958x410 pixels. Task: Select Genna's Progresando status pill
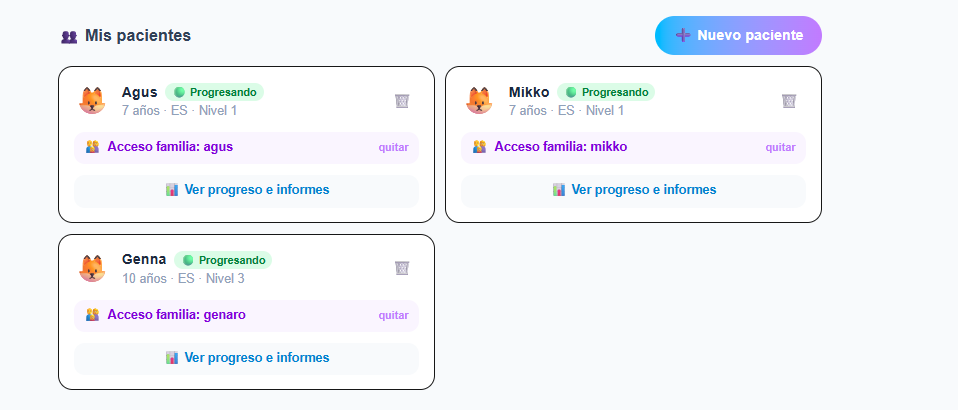pos(223,260)
